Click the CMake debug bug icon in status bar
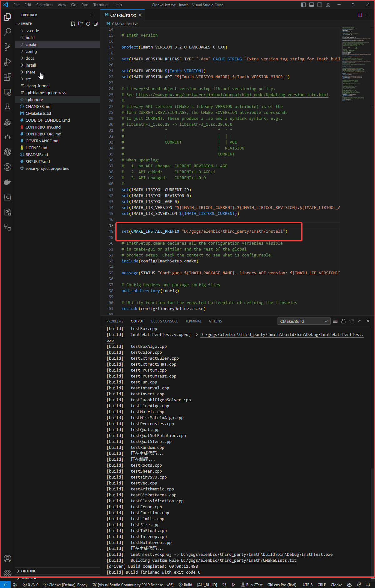 click(x=224, y=585)
